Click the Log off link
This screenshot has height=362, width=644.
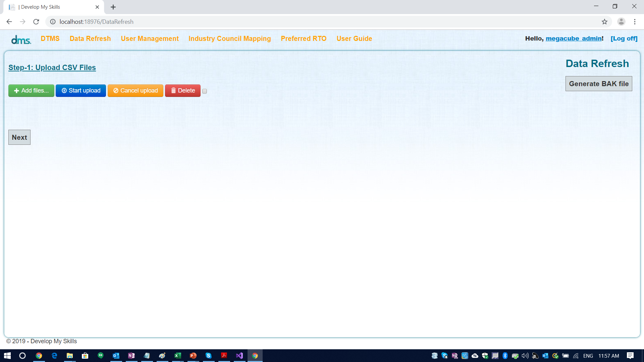pyautogui.click(x=624, y=39)
